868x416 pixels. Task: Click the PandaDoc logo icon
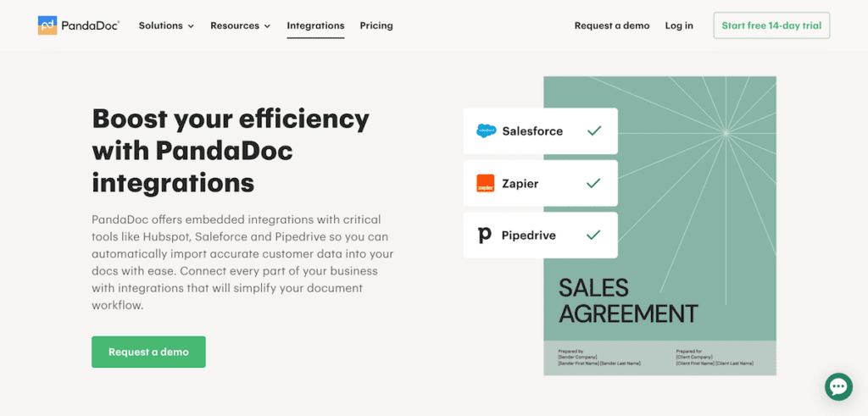47,25
